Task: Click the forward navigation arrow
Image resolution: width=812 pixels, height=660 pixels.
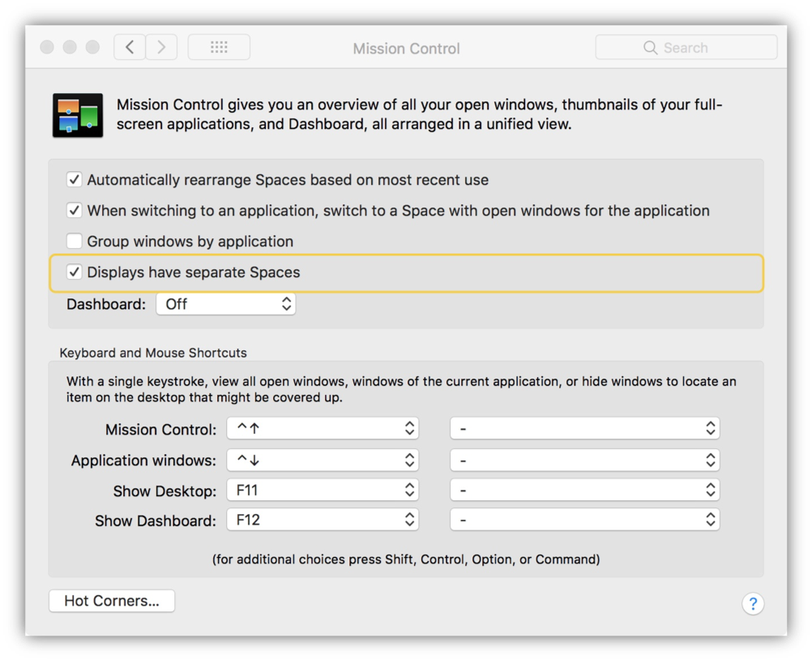Action: point(161,48)
